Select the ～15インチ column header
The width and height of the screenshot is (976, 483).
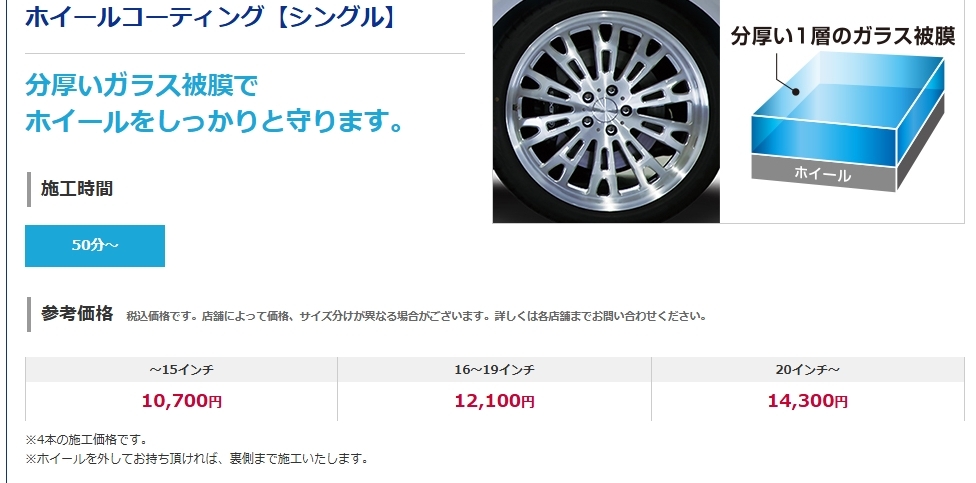181,370
